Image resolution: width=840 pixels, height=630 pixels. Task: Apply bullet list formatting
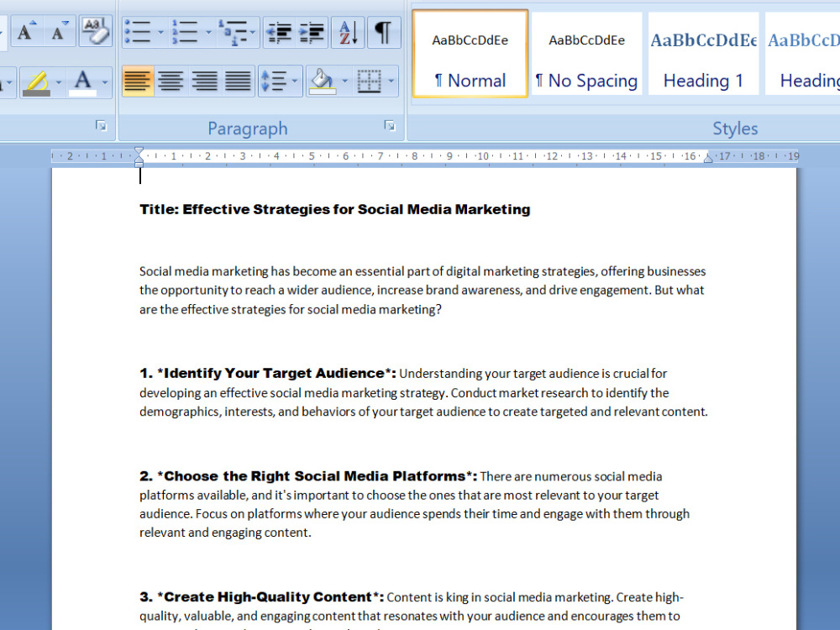(138, 33)
